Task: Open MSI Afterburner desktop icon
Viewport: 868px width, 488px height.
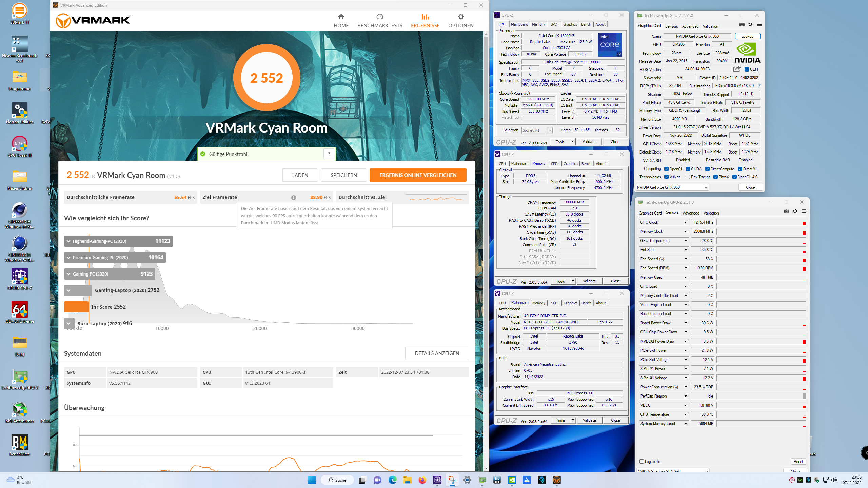Action: pyautogui.click(x=20, y=412)
